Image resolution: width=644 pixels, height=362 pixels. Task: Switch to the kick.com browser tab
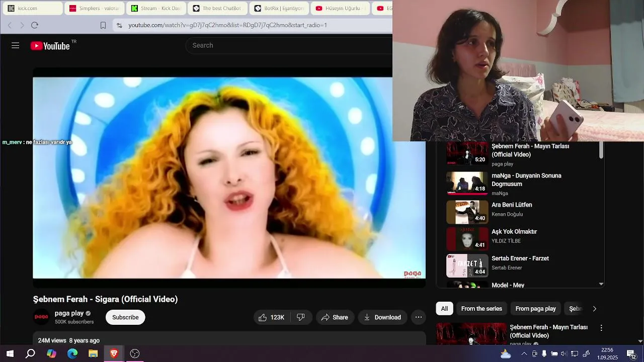coord(33,8)
